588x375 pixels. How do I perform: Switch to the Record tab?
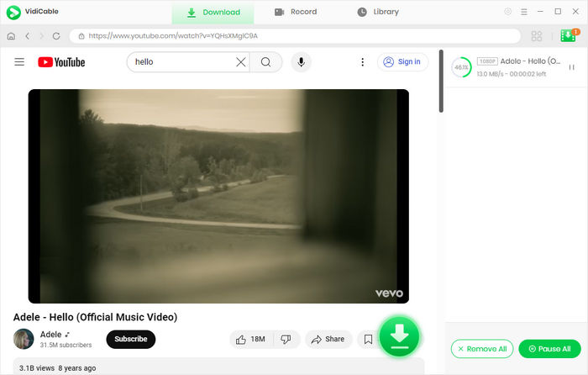(296, 12)
